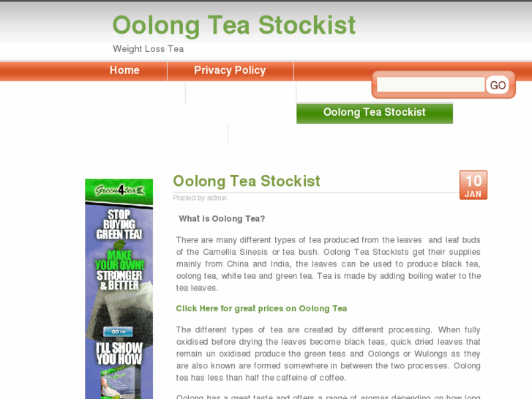Focus the search input field
Image resolution: width=532 pixels, height=399 pixels.
pos(430,84)
